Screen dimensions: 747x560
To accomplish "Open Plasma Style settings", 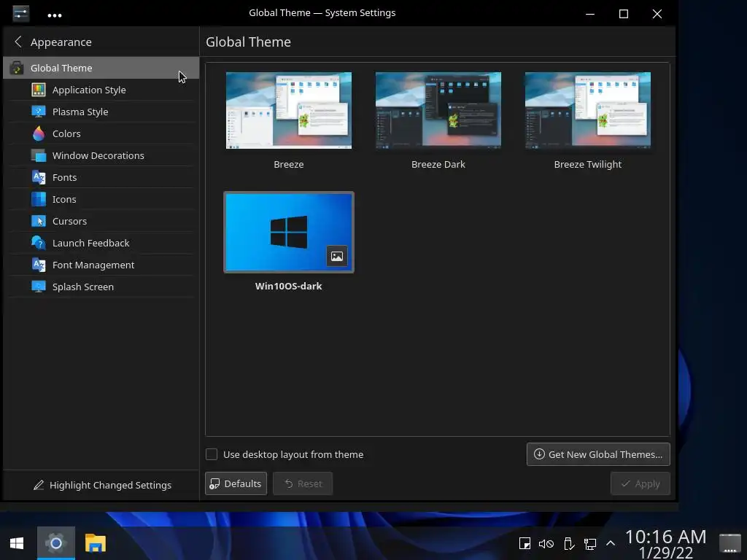I will [101, 112].
